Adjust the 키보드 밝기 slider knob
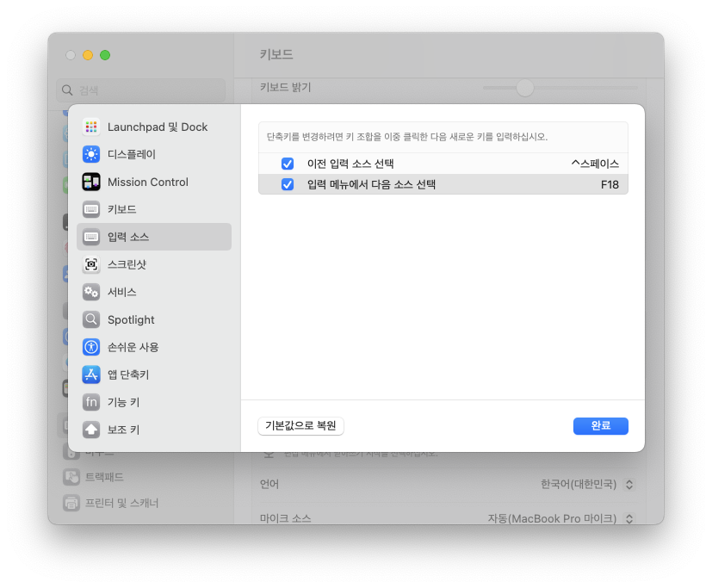Viewport: 712px width, 588px height. click(525, 88)
